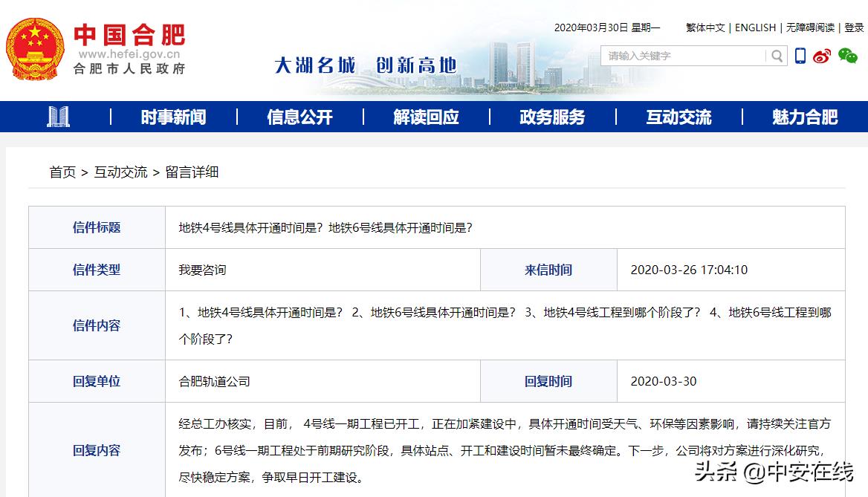Open the 信息公开 menu
Viewport: 868px width, 497px height.
[299, 117]
